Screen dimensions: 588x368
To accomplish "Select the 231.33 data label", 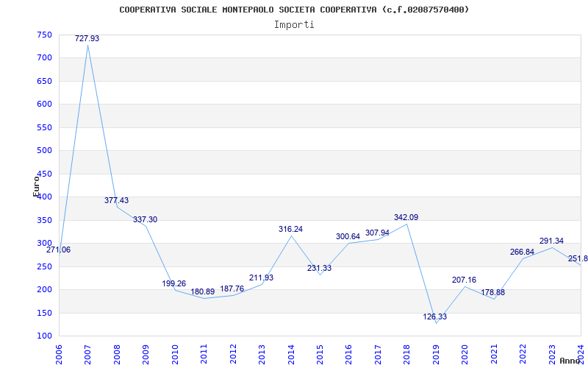I will (x=319, y=268).
